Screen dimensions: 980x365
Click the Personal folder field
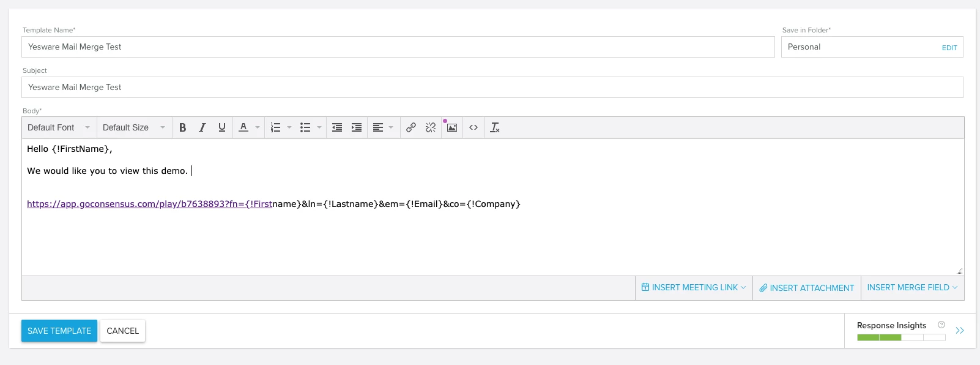point(872,47)
